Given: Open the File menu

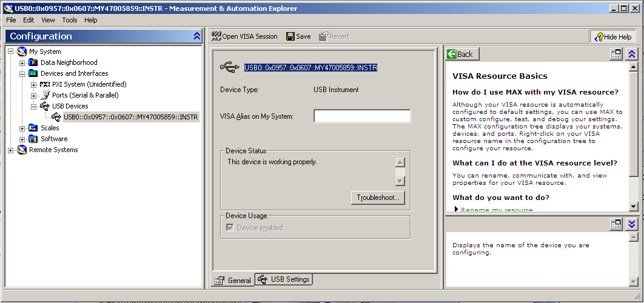Looking at the screenshot, I should point(11,20).
